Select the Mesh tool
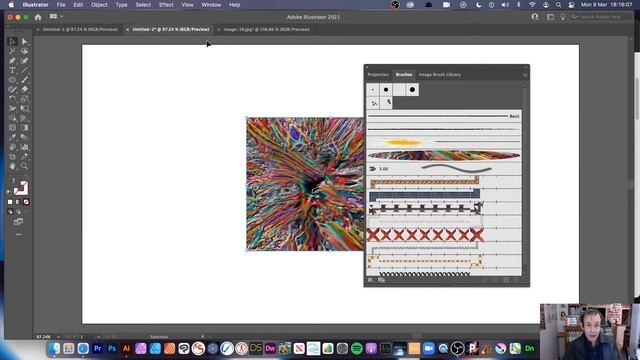 point(12,128)
